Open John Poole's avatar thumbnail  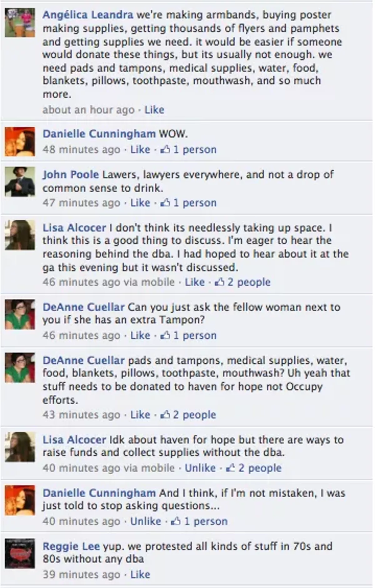[20, 182]
